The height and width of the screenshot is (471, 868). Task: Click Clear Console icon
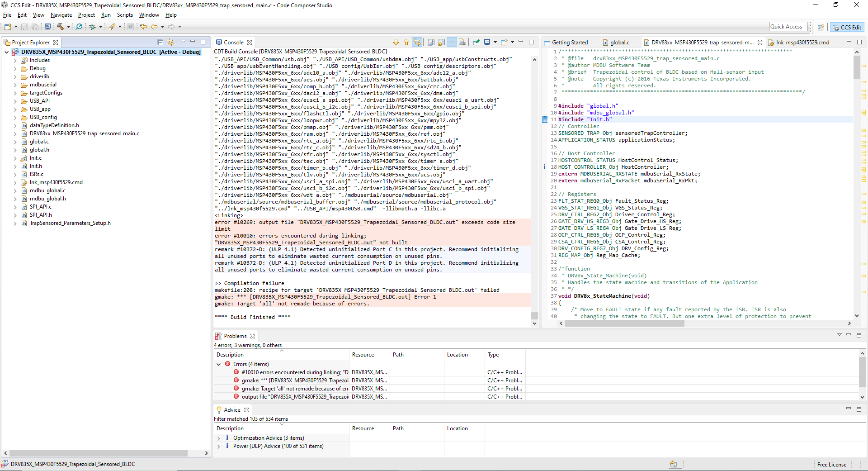click(x=462, y=42)
